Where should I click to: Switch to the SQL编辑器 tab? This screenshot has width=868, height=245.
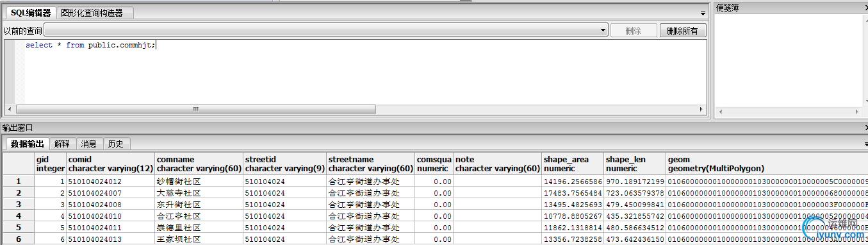click(30, 13)
